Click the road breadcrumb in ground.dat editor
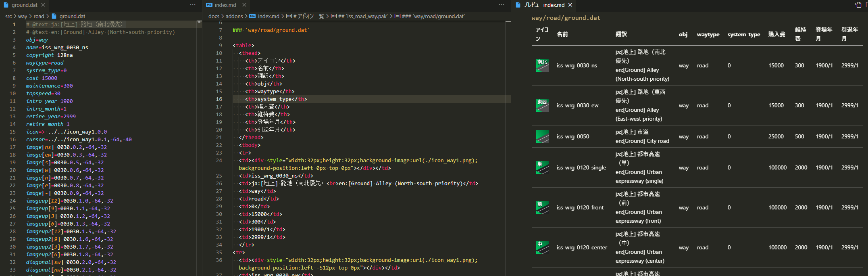 coord(39,17)
